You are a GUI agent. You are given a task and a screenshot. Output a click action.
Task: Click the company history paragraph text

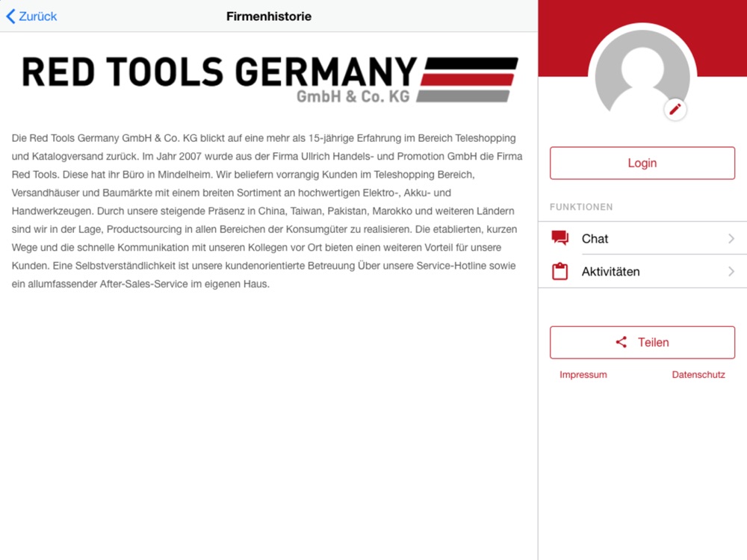pyautogui.click(x=267, y=211)
